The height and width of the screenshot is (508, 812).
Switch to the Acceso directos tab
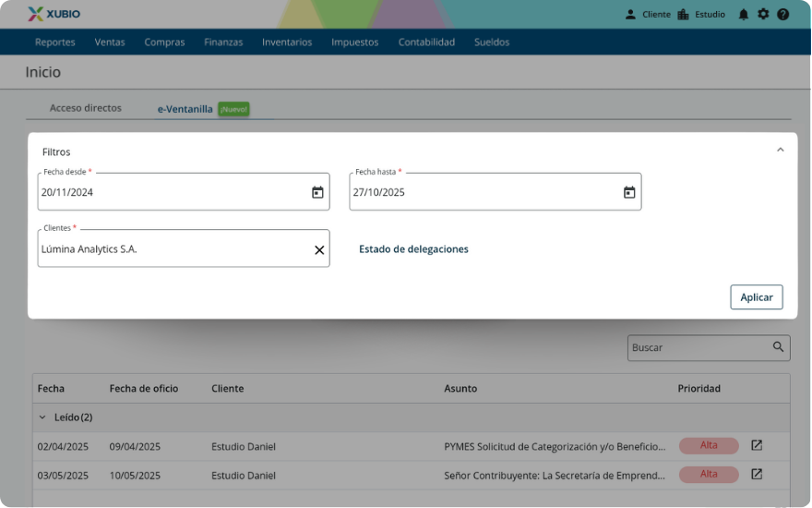coord(85,108)
